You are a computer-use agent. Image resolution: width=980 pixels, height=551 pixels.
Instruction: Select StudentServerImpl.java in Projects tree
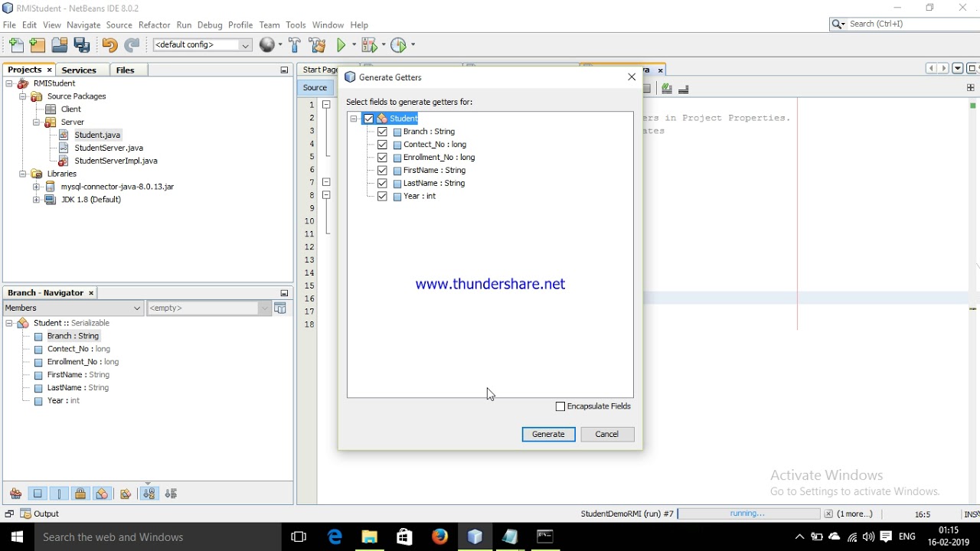[116, 161]
